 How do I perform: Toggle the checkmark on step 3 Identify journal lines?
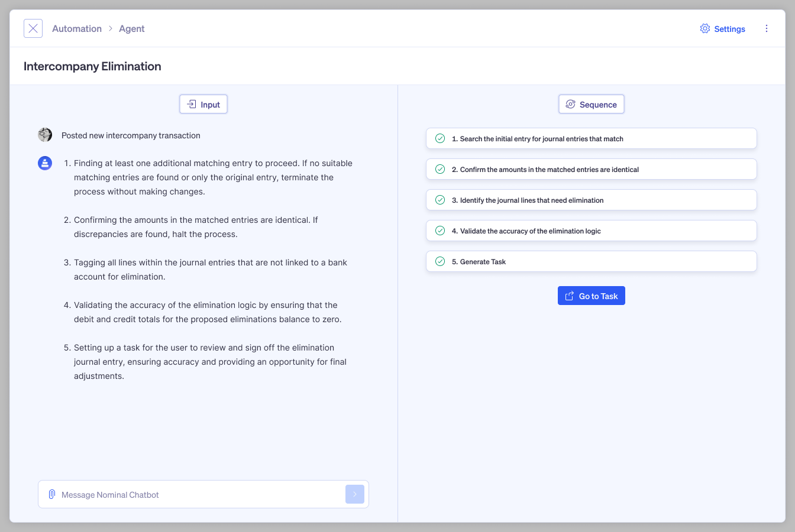(439, 200)
